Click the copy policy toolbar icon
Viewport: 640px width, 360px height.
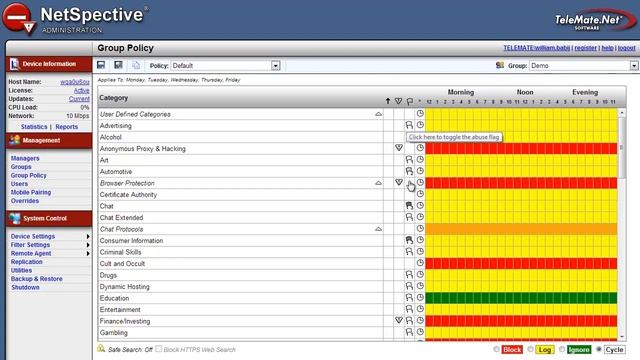click(x=136, y=65)
